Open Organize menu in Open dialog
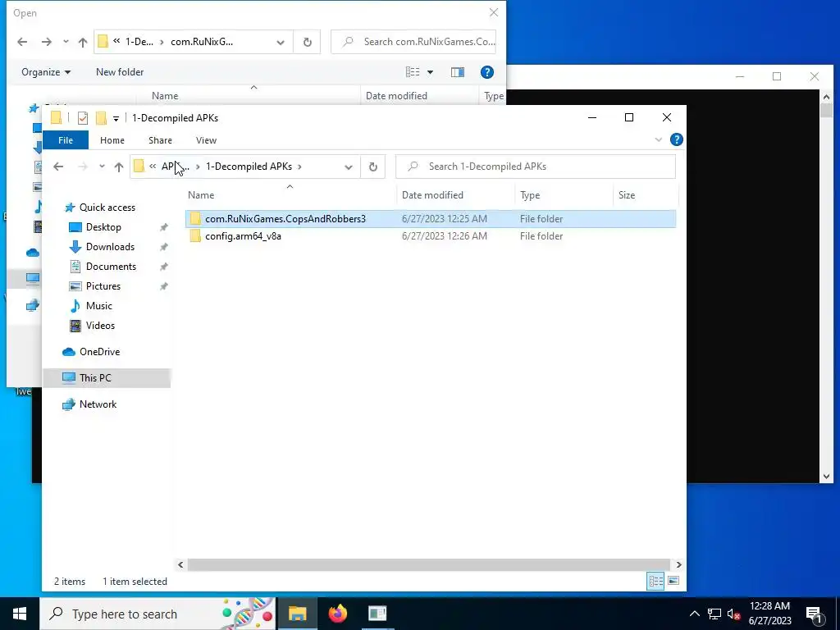Image resolution: width=840 pixels, height=630 pixels. click(46, 72)
